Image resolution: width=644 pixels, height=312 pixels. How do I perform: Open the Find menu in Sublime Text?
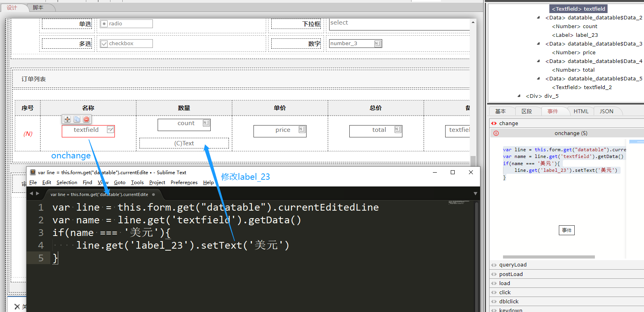[x=88, y=183]
